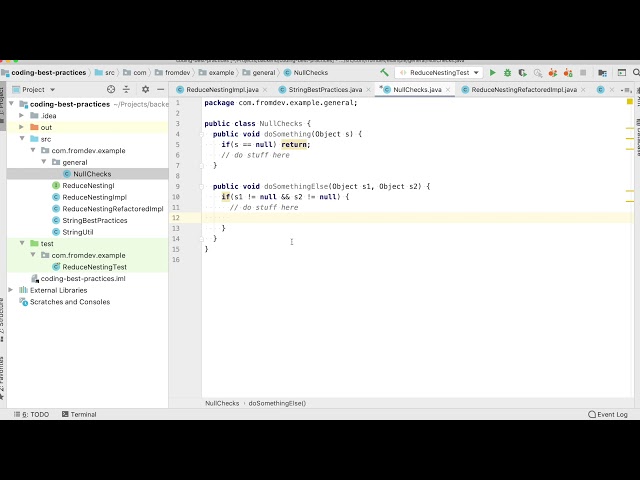The width and height of the screenshot is (640, 480).
Task: Click the grayed profiler icon in toolbar
Action: 538,73
